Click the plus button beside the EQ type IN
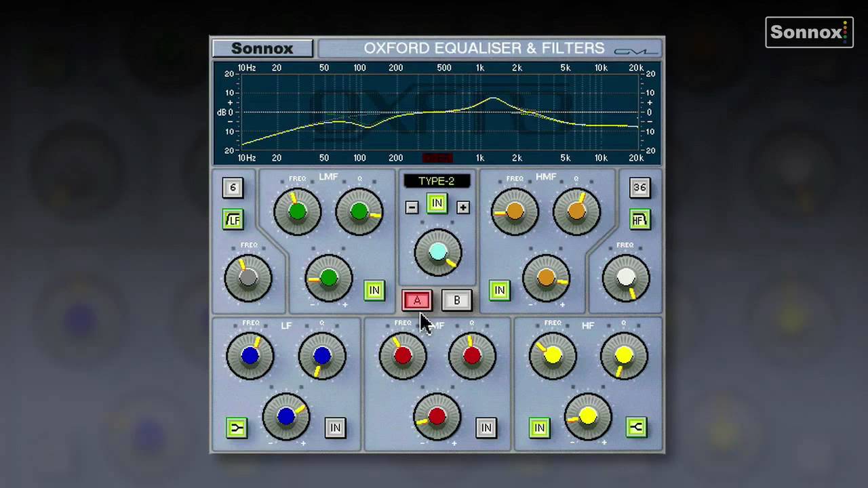 (x=462, y=207)
